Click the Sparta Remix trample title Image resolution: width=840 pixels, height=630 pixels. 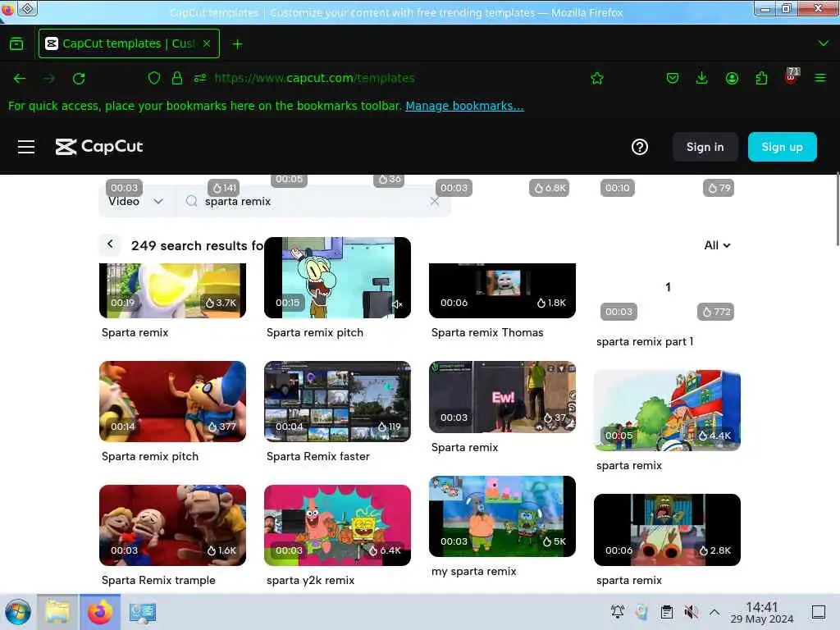[158, 580]
